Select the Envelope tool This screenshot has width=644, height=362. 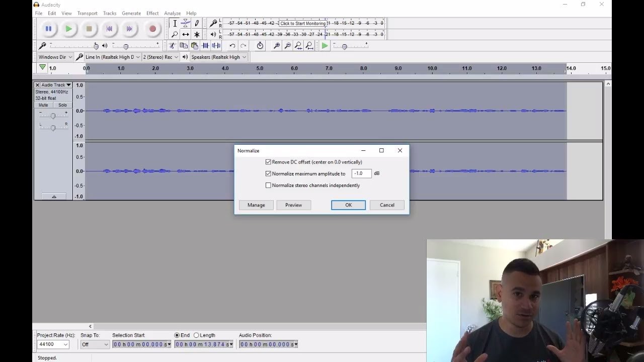point(186,23)
